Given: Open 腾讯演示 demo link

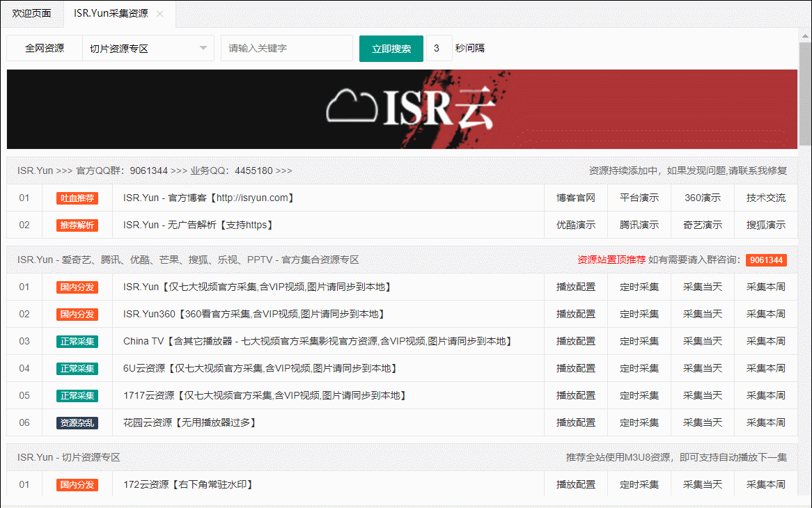Looking at the screenshot, I should click(639, 225).
